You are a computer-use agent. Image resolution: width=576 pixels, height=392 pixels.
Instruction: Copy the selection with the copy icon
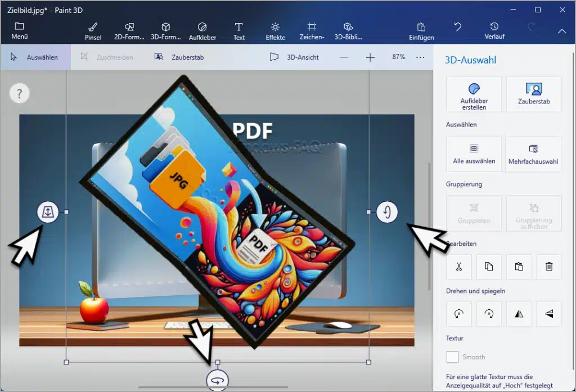[x=489, y=267]
